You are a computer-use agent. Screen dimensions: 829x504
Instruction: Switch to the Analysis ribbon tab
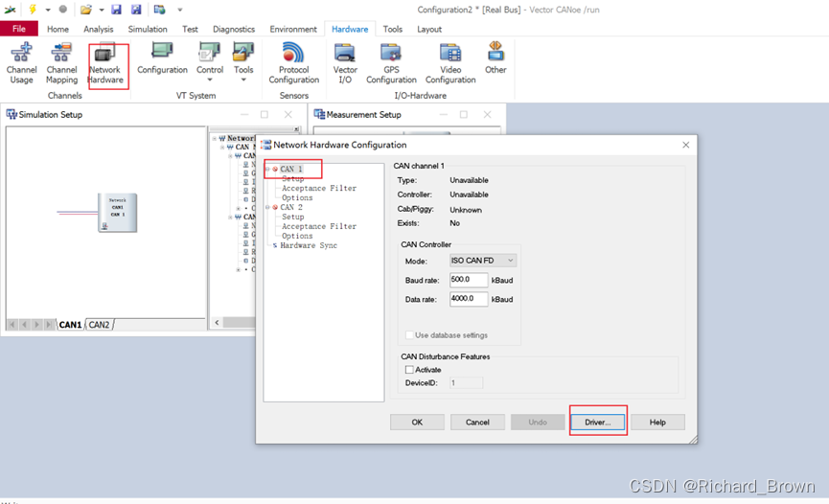click(x=99, y=29)
